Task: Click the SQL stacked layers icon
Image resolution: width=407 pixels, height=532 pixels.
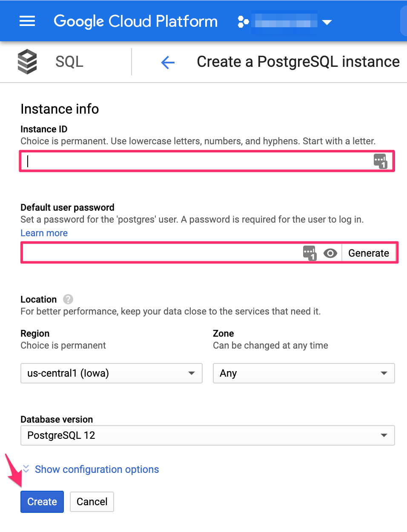Action: click(27, 62)
